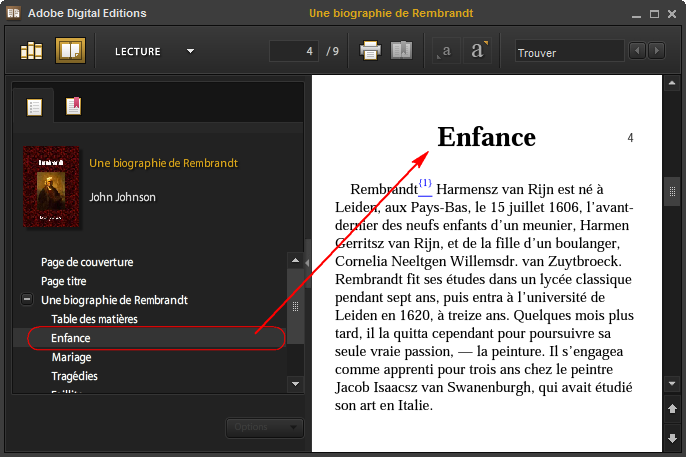This screenshot has width=686, height=457.
Task: Go to previous search result arrow
Action: click(x=637, y=51)
